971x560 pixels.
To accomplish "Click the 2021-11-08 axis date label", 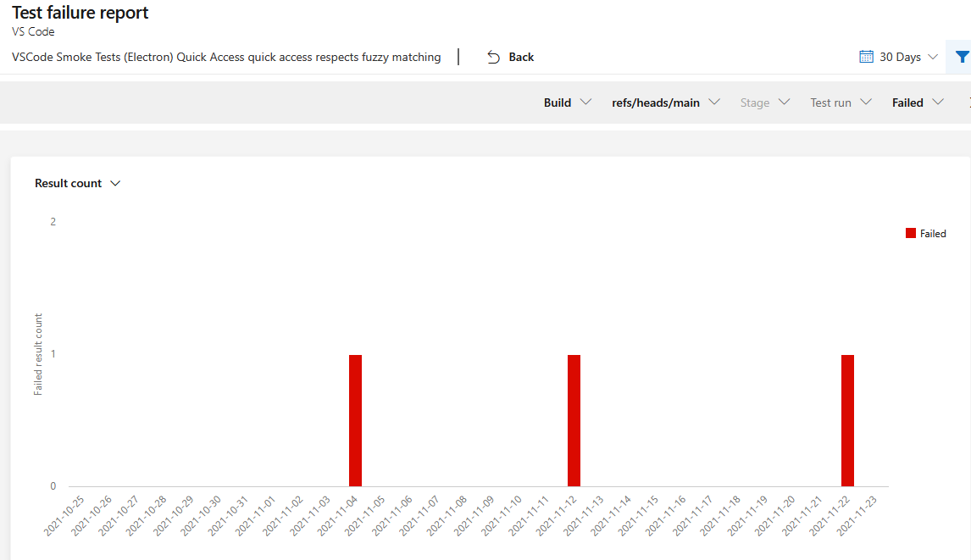I will click(447, 516).
